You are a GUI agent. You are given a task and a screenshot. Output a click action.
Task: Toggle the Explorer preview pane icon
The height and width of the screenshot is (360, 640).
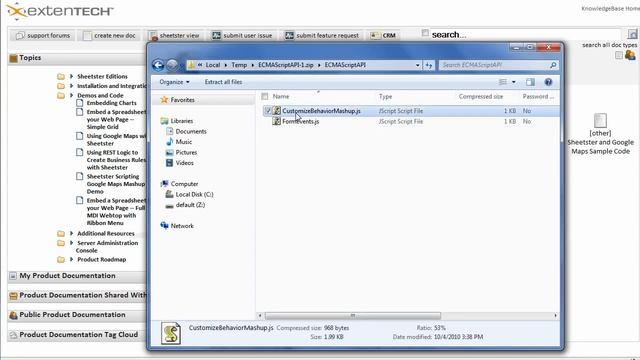530,82
